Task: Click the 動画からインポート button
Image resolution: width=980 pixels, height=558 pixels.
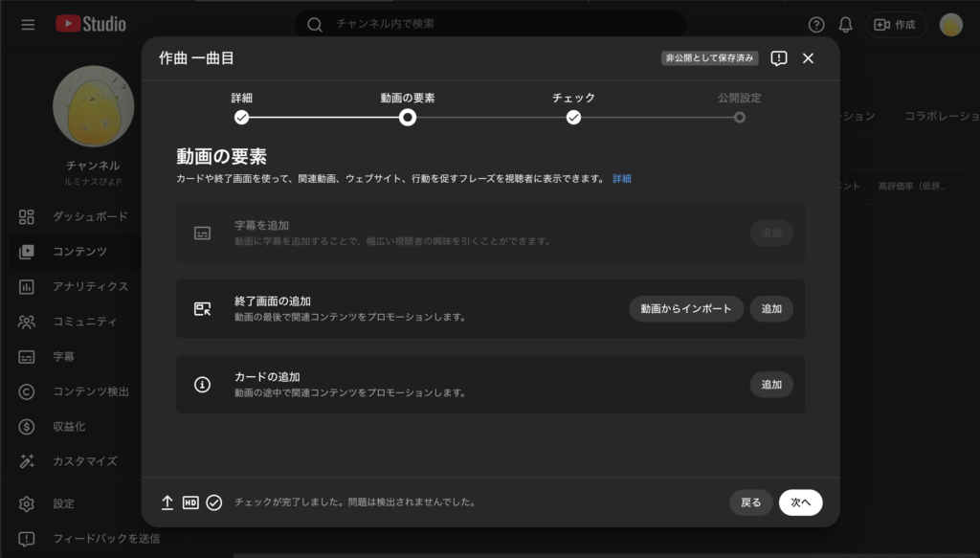Action: pos(685,308)
